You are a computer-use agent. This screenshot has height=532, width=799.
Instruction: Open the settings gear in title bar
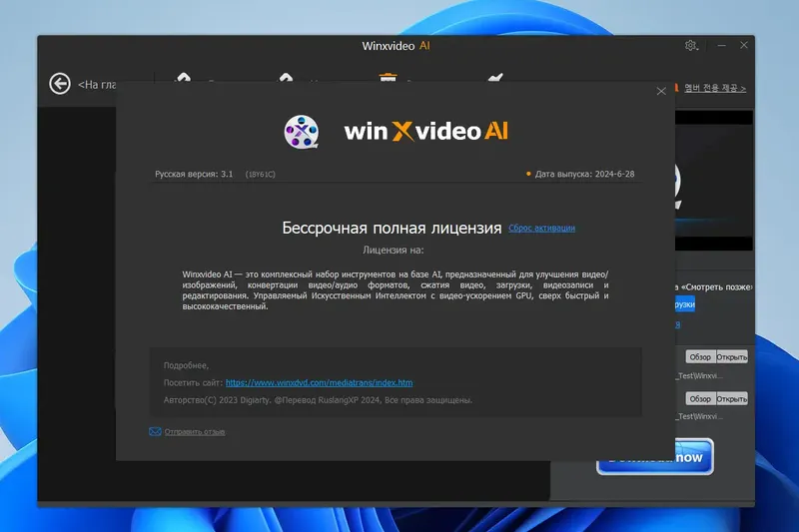(690, 45)
